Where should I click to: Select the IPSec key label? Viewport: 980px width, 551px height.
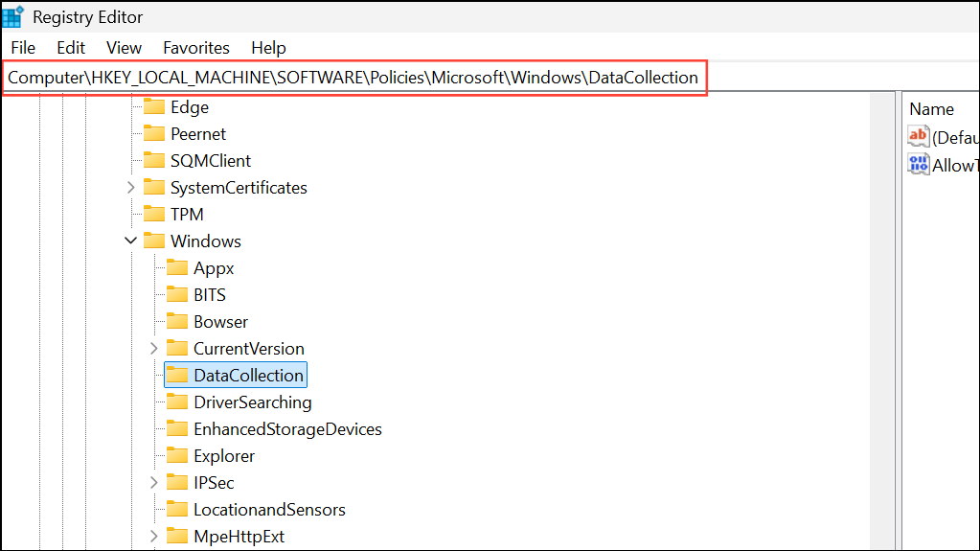(x=214, y=484)
